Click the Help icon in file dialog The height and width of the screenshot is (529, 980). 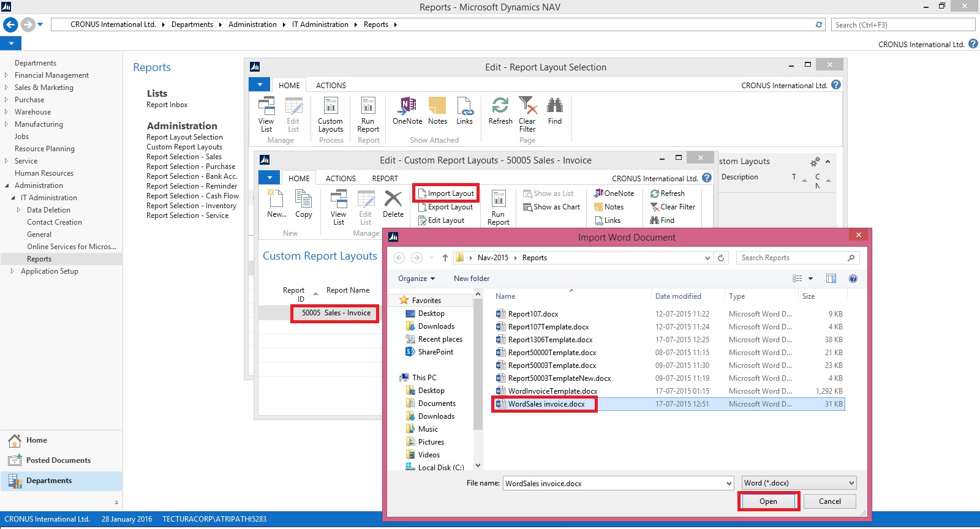tap(853, 279)
